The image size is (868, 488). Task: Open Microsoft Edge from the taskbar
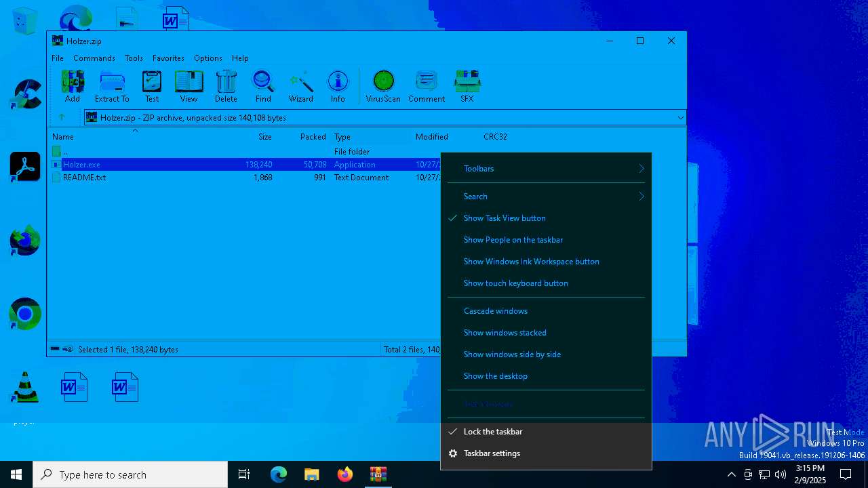(279, 474)
